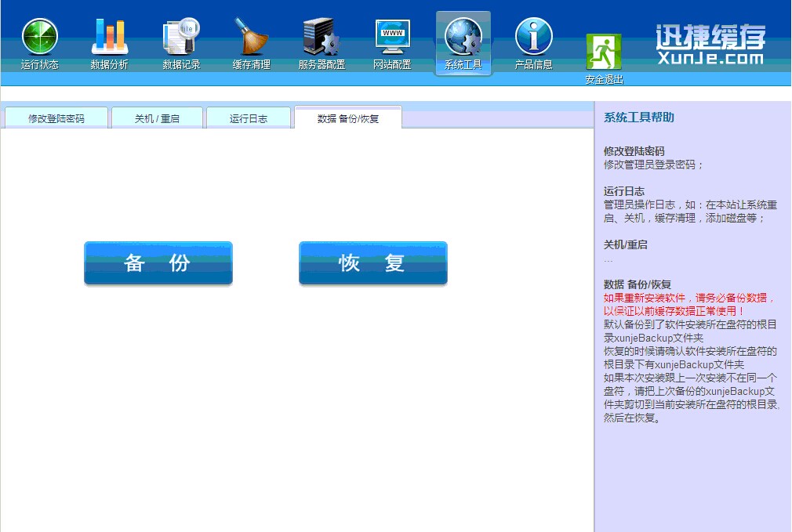Click the 恢复 restore button
This screenshot has width=792, height=532.
(373, 263)
